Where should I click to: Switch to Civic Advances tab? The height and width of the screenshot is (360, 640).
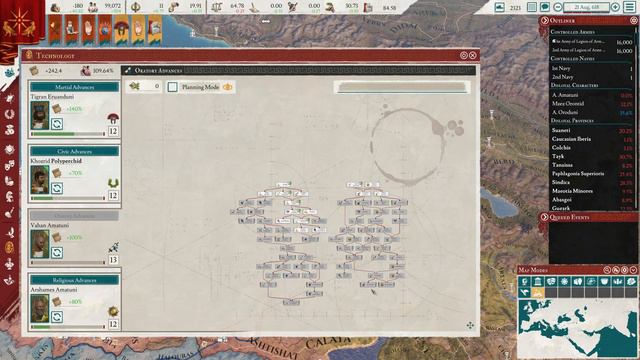[x=74, y=151]
